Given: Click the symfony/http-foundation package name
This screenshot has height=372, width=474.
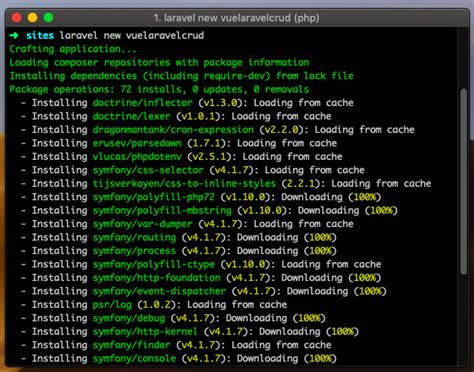Looking at the screenshot, I should click(157, 278).
